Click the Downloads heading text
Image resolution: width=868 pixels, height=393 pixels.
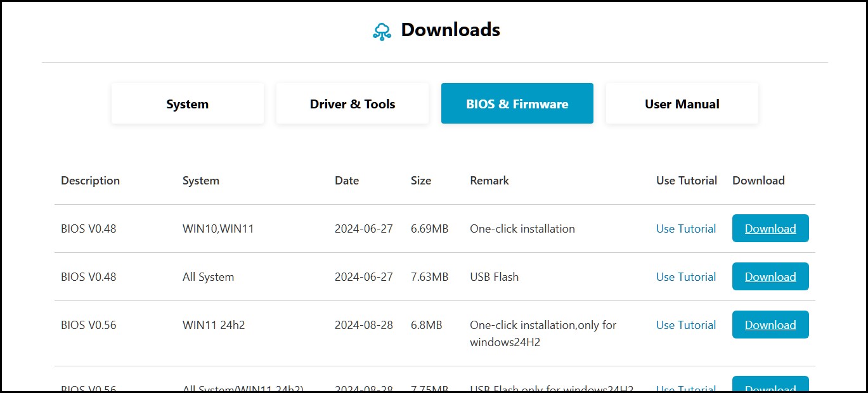click(451, 30)
